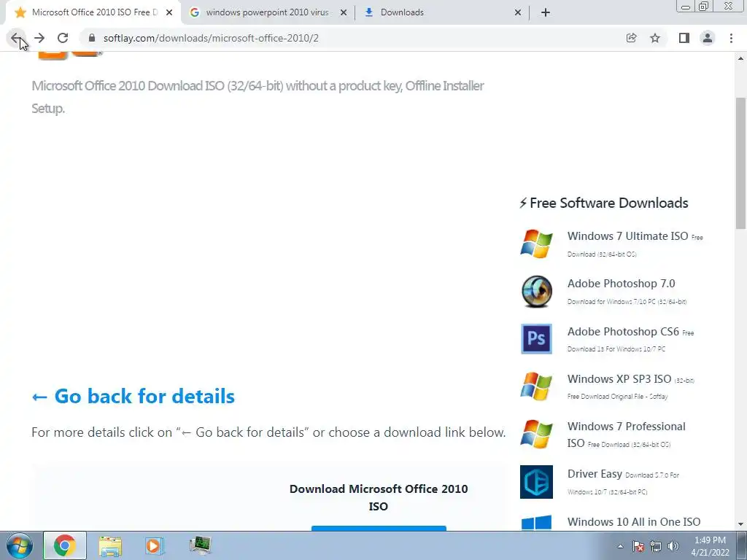This screenshot has width=747, height=560.
Task: Switch to the Microsoft Office 2010 ISO tab
Action: [93, 12]
